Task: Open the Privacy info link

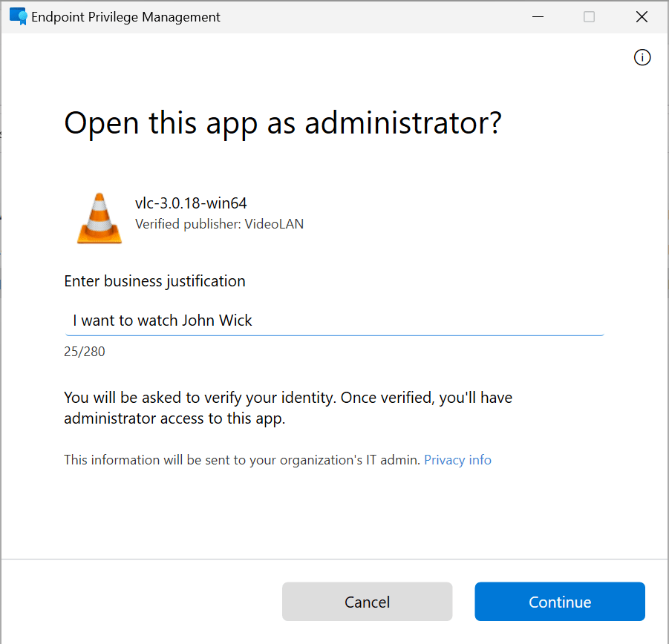Action: [457, 460]
